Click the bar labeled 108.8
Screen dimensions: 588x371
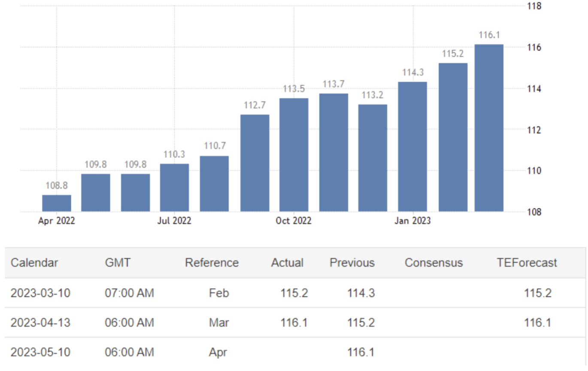point(57,203)
